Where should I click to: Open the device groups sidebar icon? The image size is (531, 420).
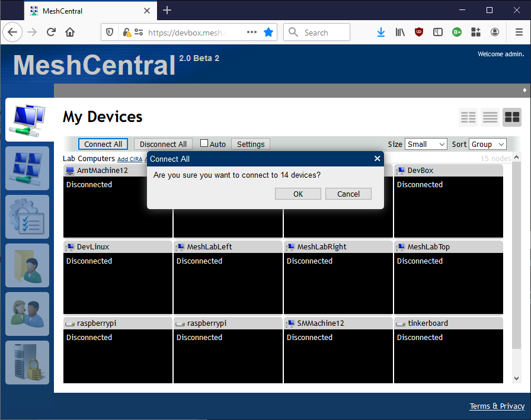coord(27,168)
